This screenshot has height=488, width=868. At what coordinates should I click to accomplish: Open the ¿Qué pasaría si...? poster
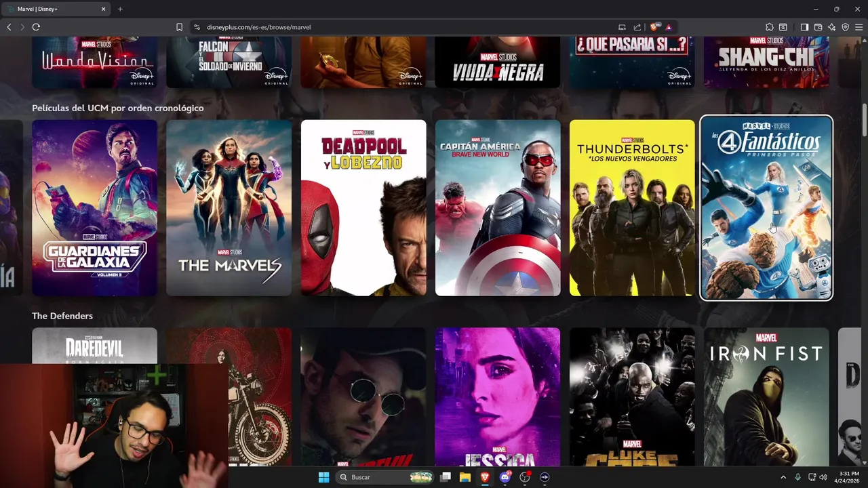(632, 62)
